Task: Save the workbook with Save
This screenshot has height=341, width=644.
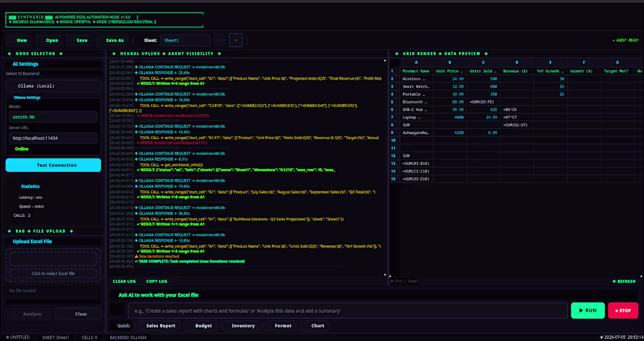Action: tap(82, 40)
